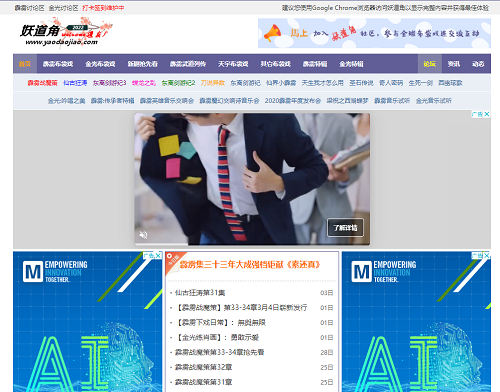Open the 东离剑游纪3 series link
Screen dimensions: 500x392
pos(109,83)
